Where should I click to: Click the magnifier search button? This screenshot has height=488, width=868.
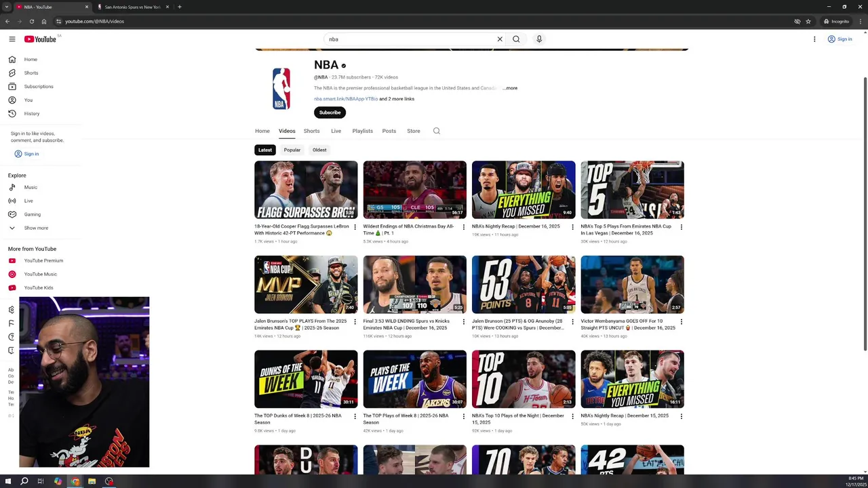[x=516, y=39]
